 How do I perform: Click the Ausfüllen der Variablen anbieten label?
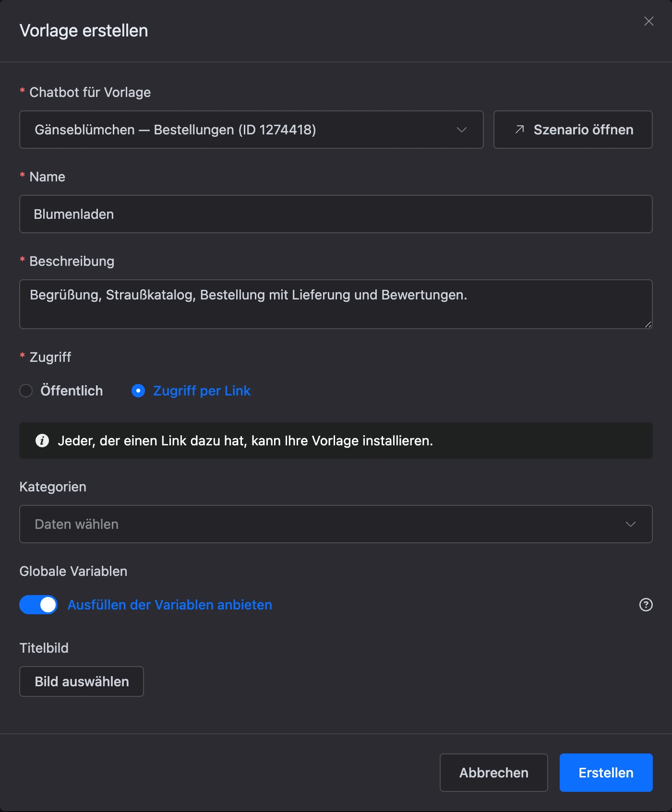point(169,605)
